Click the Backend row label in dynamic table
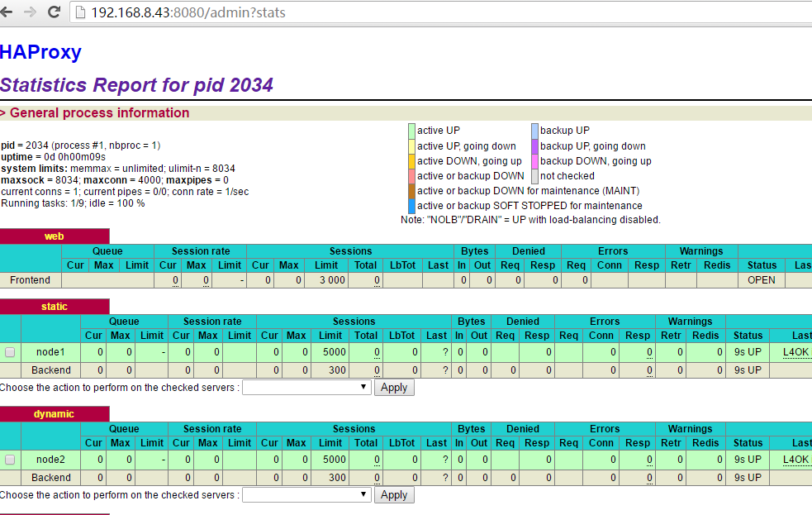This screenshot has width=812, height=515. point(50,478)
